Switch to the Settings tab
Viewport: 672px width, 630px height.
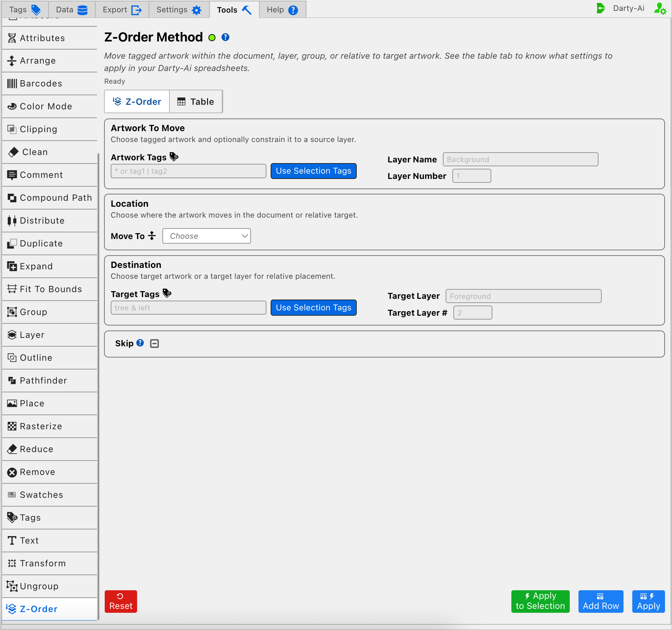pyautogui.click(x=179, y=9)
